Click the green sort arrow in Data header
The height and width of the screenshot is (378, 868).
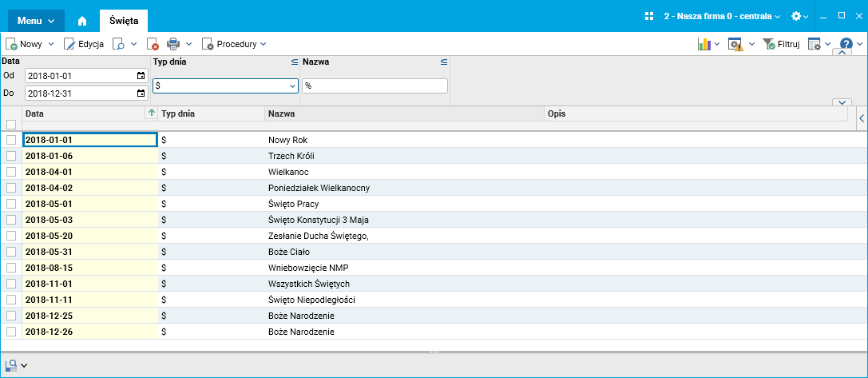tap(152, 113)
